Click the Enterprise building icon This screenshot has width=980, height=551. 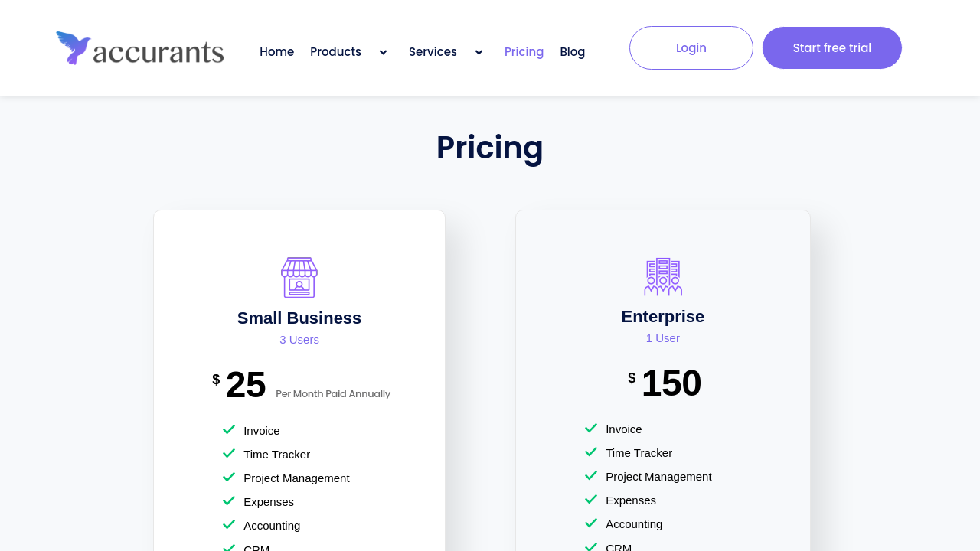coord(663,276)
